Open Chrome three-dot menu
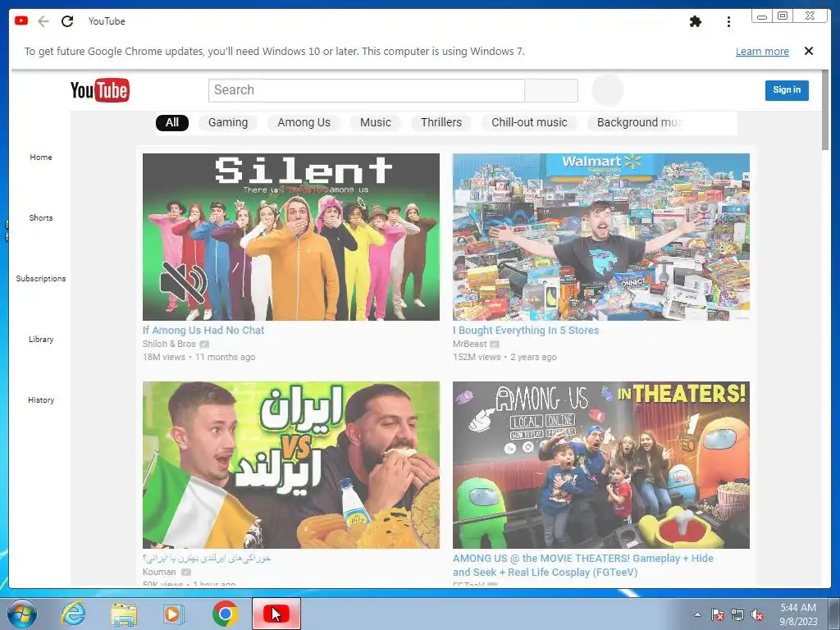Viewport: 840px width, 630px height. coord(728,21)
